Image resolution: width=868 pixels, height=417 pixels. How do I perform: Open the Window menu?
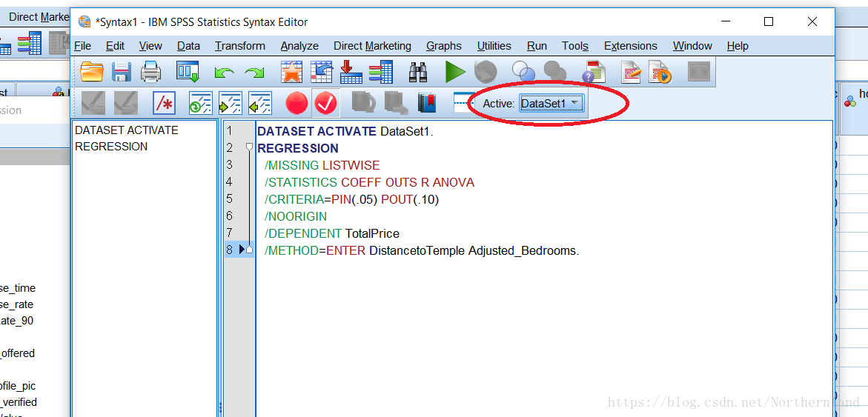coord(692,46)
